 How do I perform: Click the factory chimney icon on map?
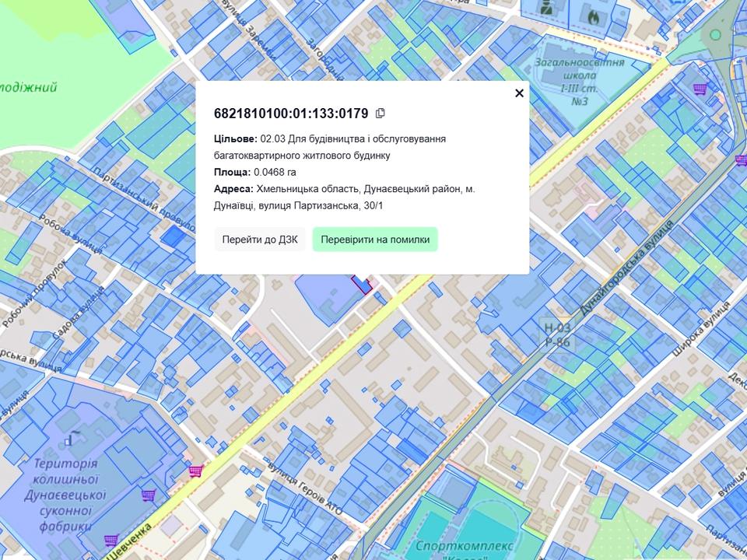70,439
